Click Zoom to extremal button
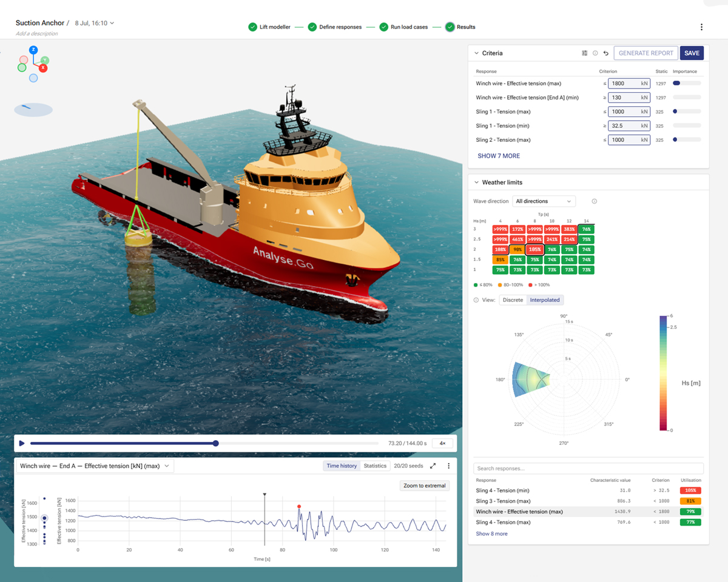The width and height of the screenshot is (728, 582). 425,486
